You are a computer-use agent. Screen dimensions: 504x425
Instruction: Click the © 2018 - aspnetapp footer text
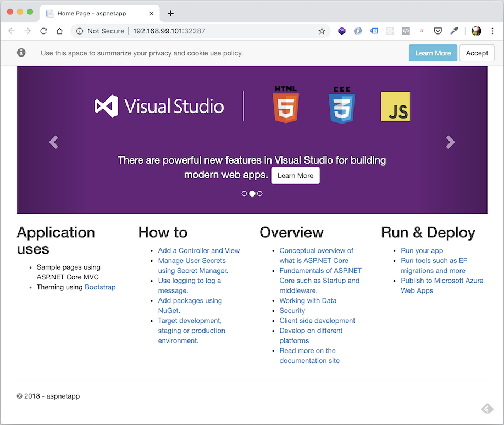[x=48, y=396]
